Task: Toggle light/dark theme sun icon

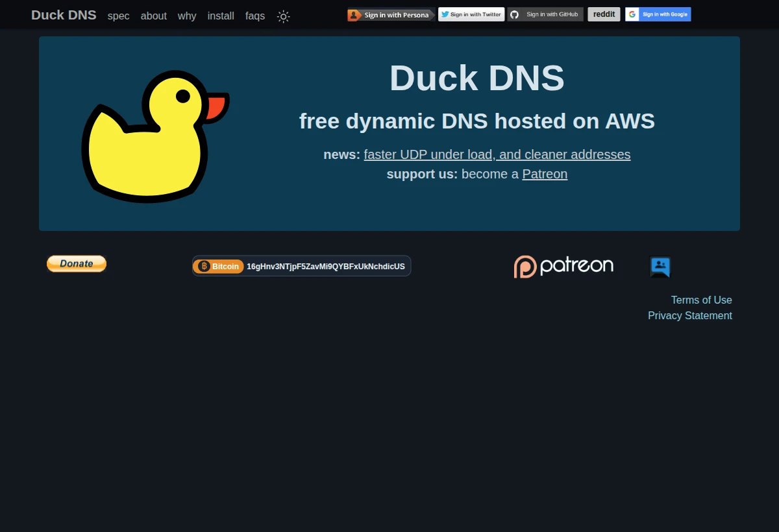Action: [x=283, y=16]
